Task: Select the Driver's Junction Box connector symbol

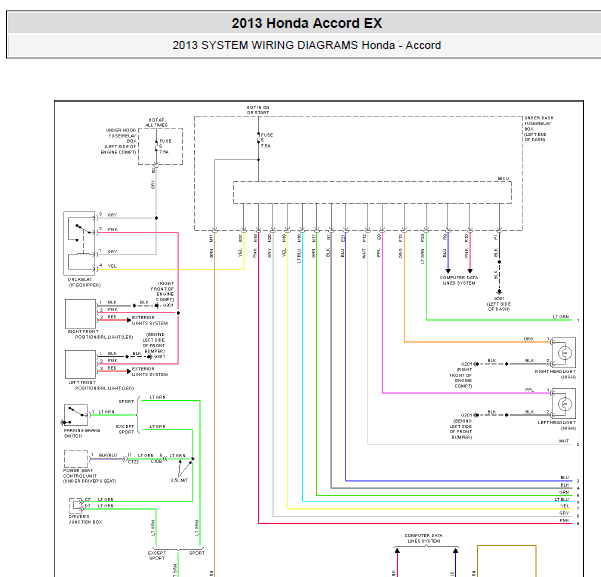Action: pyautogui.click(x=76, y=505)
